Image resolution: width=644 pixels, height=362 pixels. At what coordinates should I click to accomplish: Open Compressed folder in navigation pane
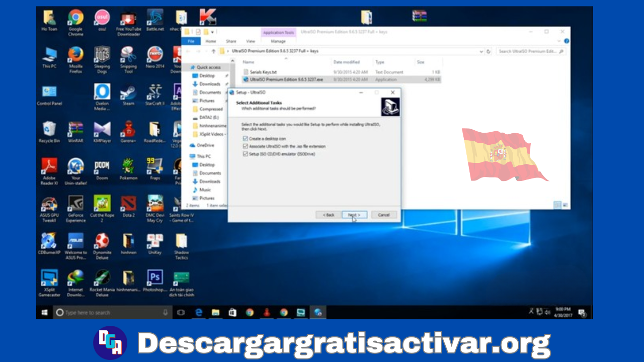tap(211, 109)
